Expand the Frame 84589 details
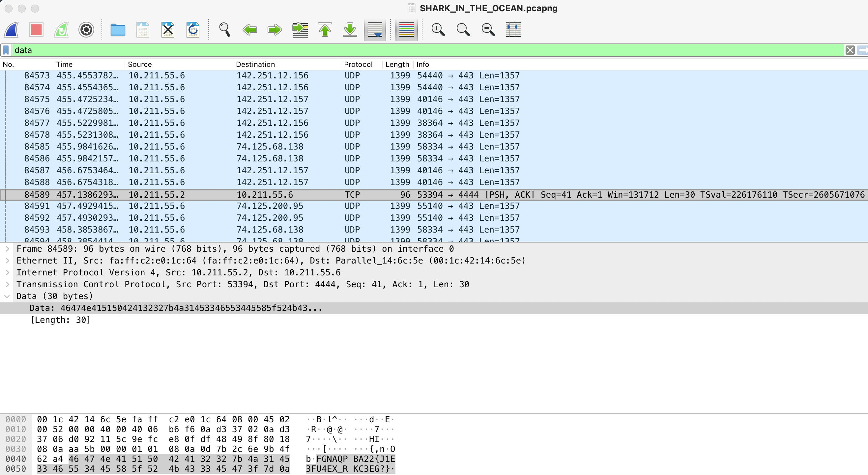Screen dimensions: 868x475 (7, 249)
